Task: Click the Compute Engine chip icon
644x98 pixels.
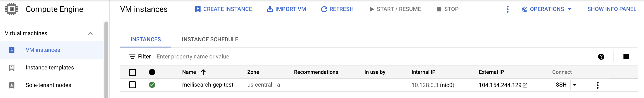Action: coord(12,9)
